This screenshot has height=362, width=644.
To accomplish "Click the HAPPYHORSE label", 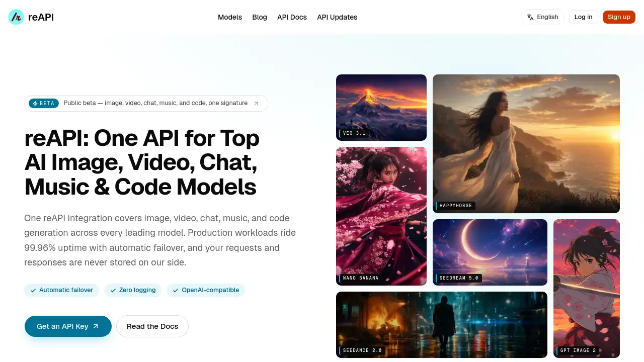I will [455, 206].
